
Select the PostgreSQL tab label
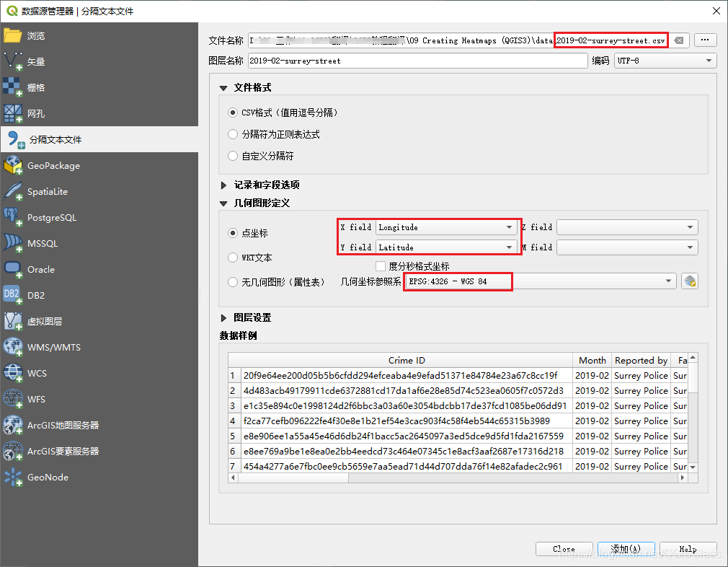(51, 218)
